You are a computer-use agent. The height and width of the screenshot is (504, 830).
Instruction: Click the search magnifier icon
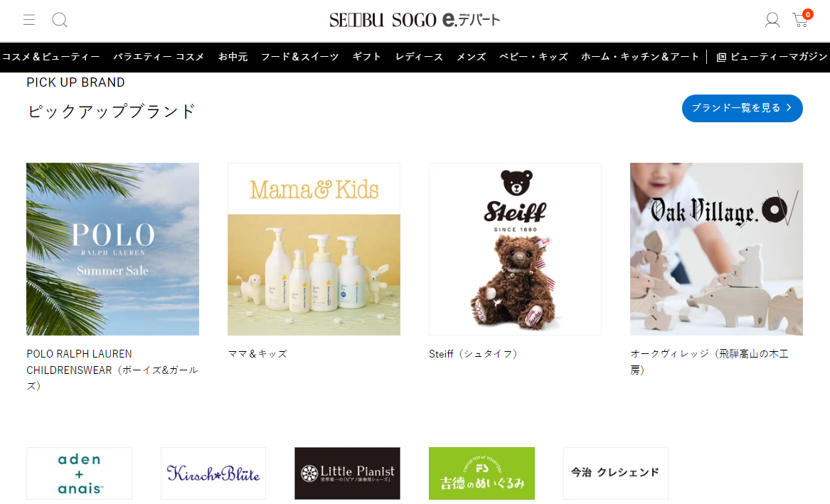[x=60, y=20]
